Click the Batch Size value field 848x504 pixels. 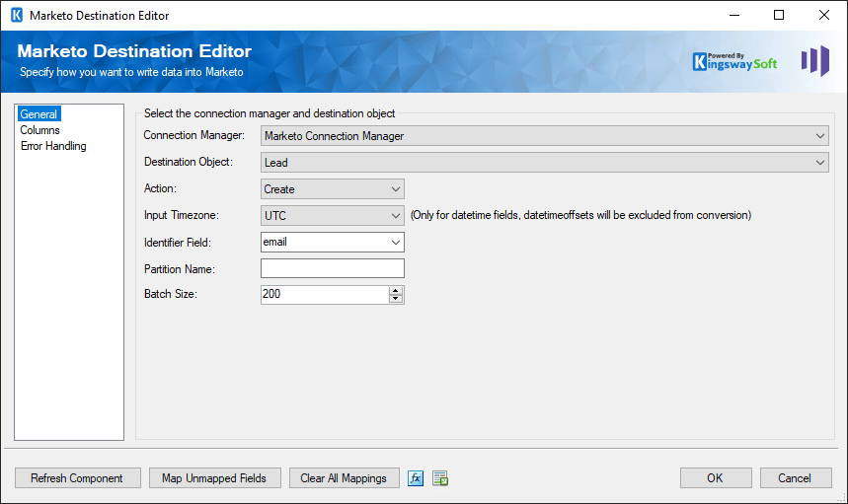click(x=324, y=294)
